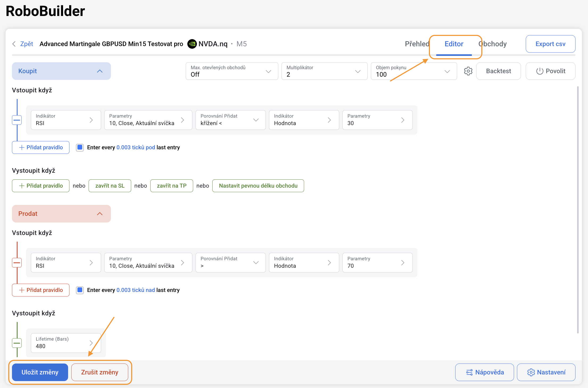Viewport: 588px width, 388px height.
Task: Collapse the Koupit section
Action: click(100, 71)
